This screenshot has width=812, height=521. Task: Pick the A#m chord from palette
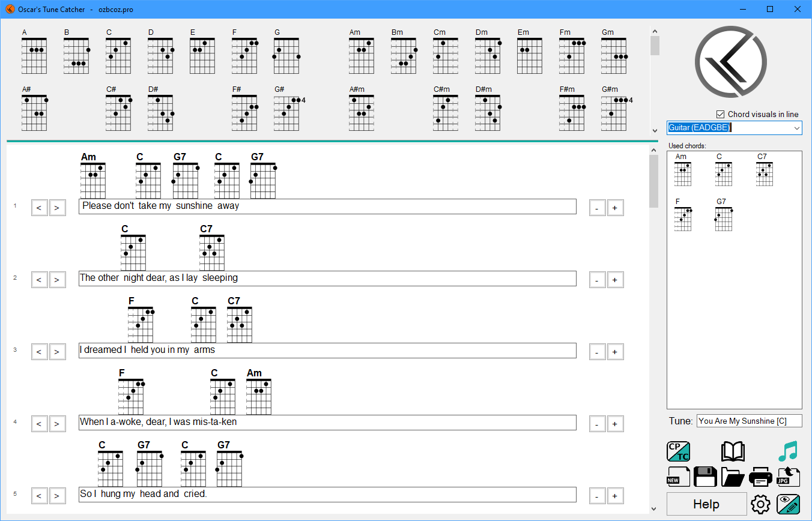click(362, 108)
